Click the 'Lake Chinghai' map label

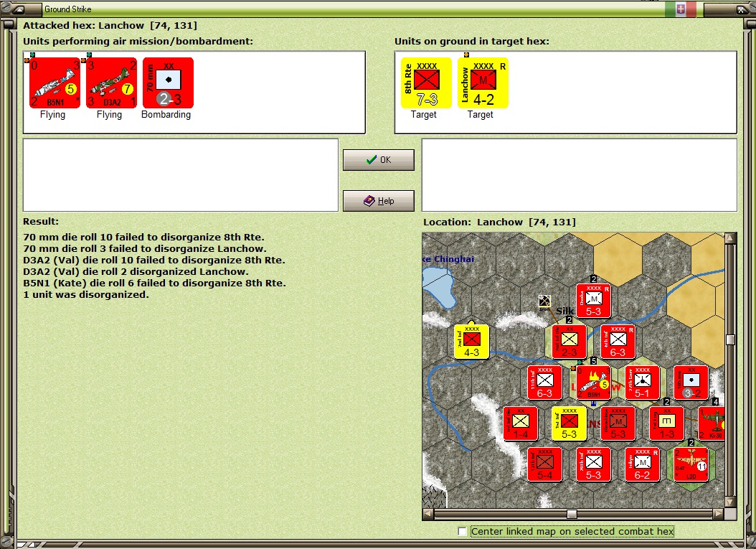(x=448, y=259)
